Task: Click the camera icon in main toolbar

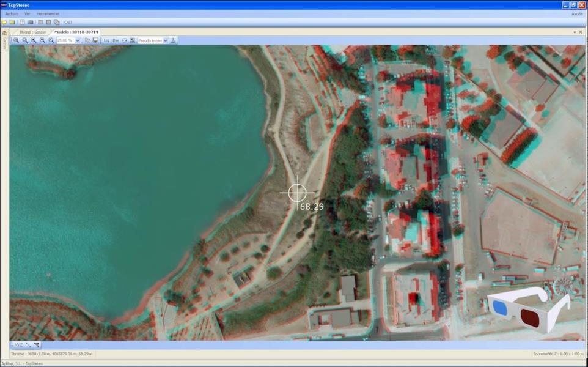Action: click(x=31, y=22)
